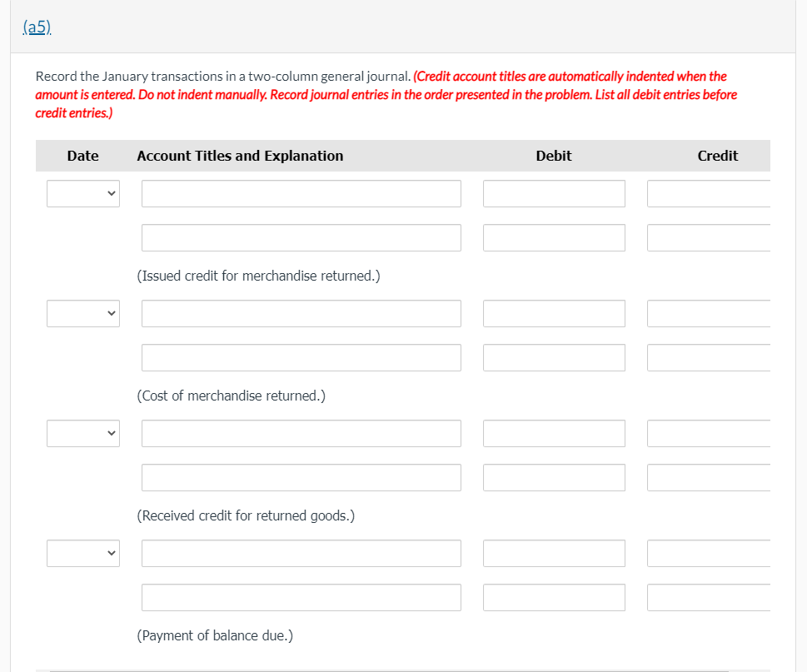Click debit field in first row of 'Cost of merchandise returned' entry
807x672 pixels.
(x=554, y=313)
